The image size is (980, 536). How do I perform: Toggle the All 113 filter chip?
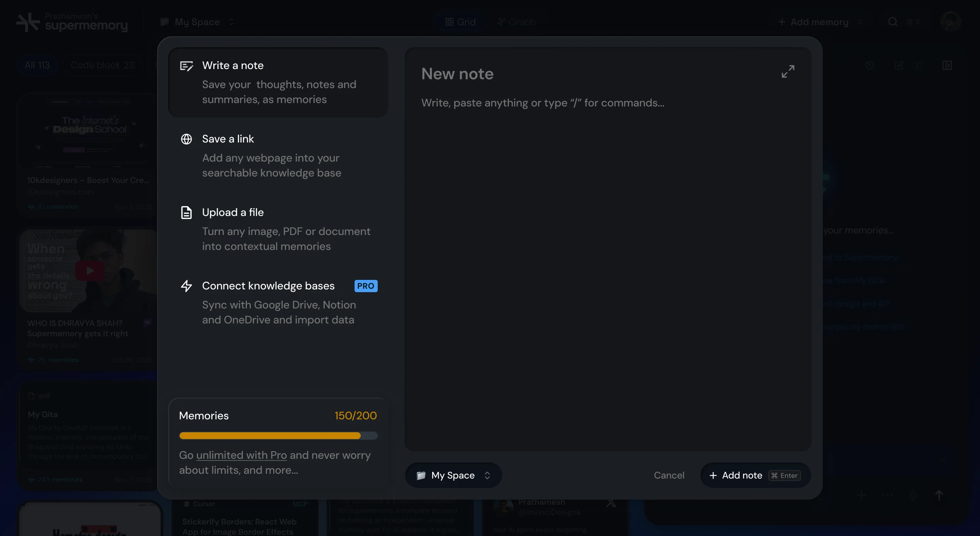tap(37, 65)
